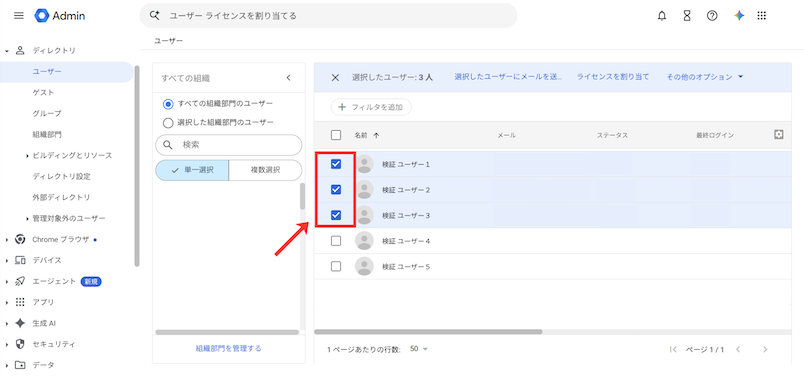Image resolution: width=804 pixels, height=380 pixels.
Task: Switch to 単一選択 mode
Action: pyautogui.click(x=192, y=170)
